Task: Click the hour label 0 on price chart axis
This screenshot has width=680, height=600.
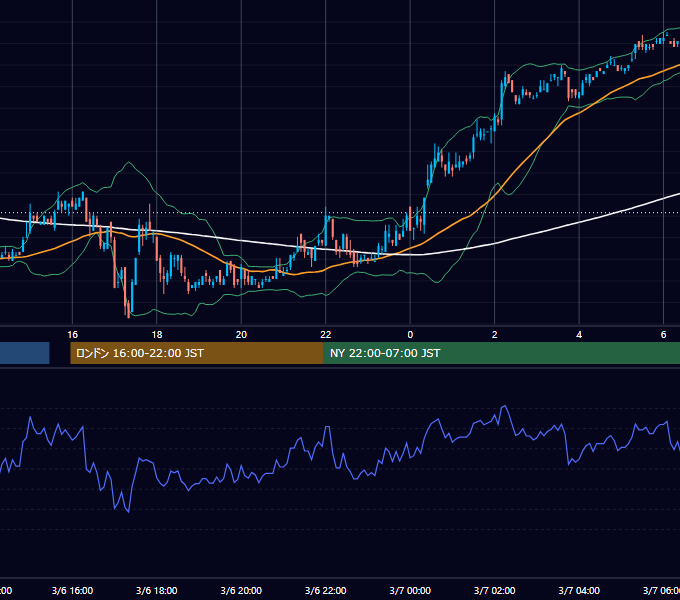Action: [410, 335]
